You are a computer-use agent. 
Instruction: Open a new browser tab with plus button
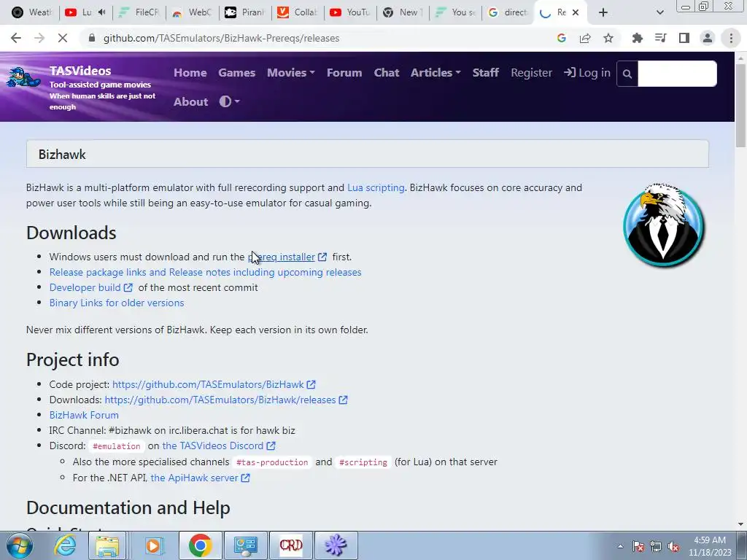603,12
